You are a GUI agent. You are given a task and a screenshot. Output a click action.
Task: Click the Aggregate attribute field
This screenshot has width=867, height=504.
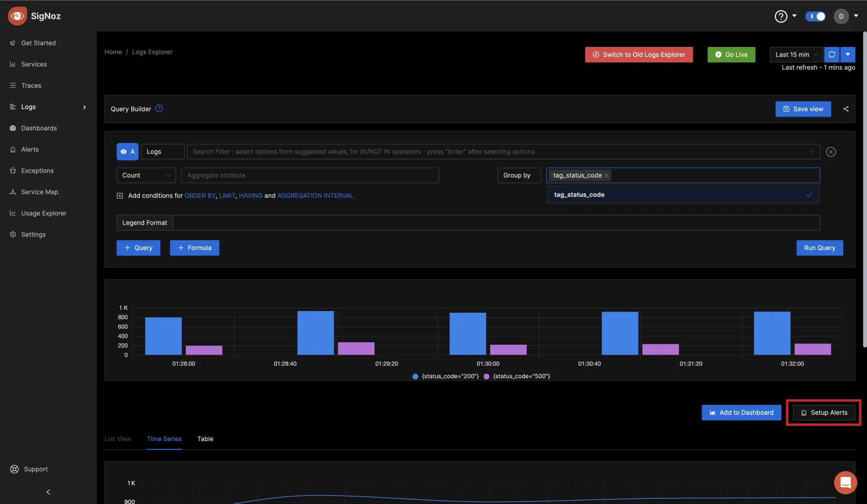310,175
